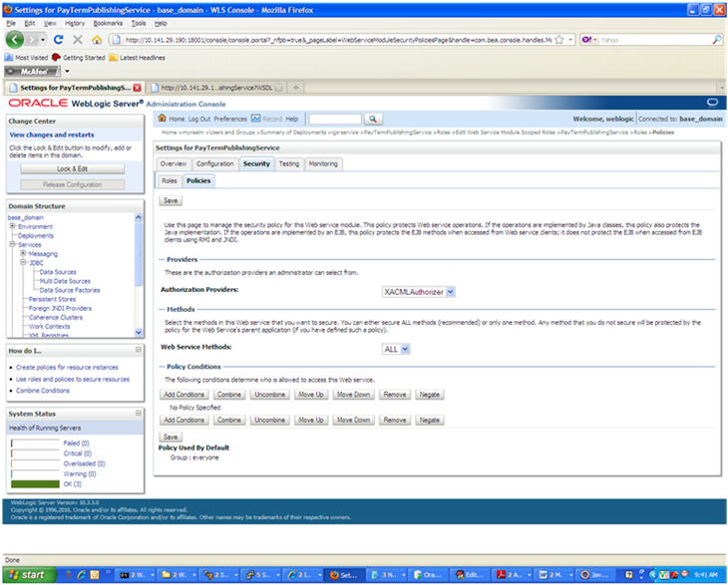728x585 pixels.
Task: Open the Web Service Methods ALL dropdown
Action: (396, 350)
